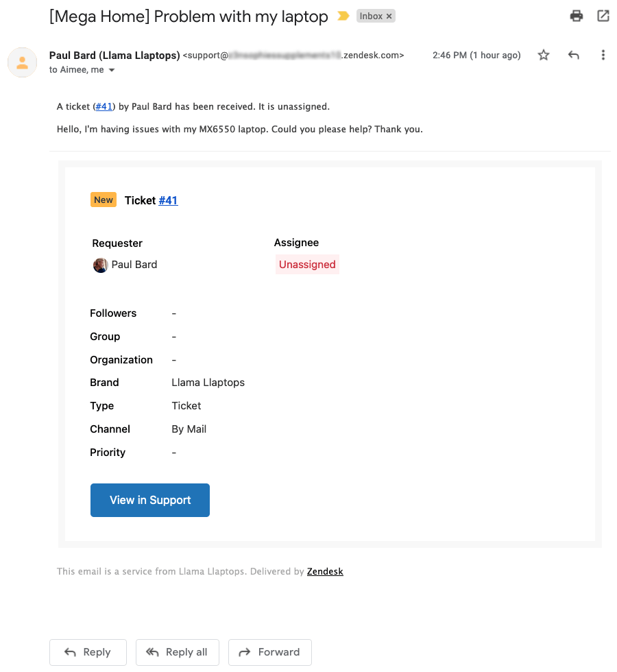Click the reply arrow icon near the timestamp

(573, 56)
